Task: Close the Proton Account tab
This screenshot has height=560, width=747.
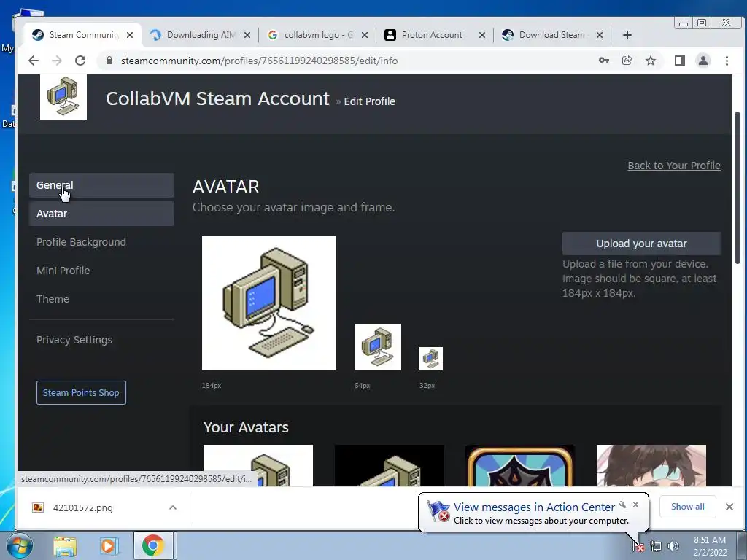Action: click(481, 35)
